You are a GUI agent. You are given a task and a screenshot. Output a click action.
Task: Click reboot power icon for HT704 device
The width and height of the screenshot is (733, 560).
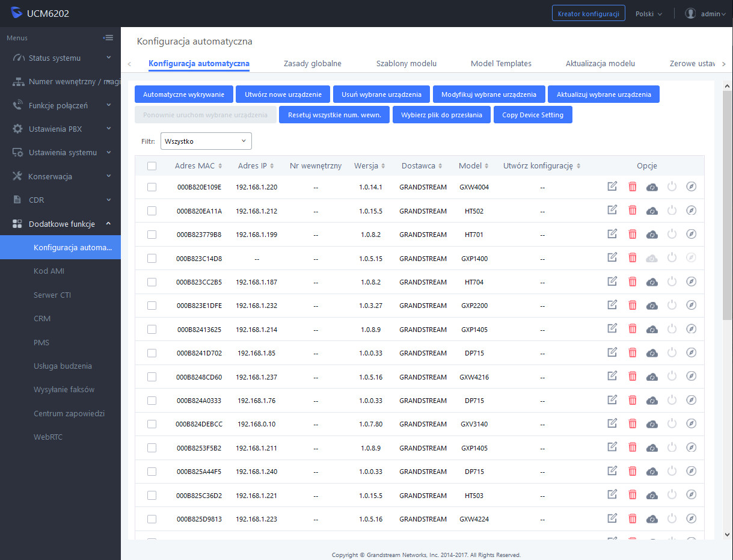point(672,282)
